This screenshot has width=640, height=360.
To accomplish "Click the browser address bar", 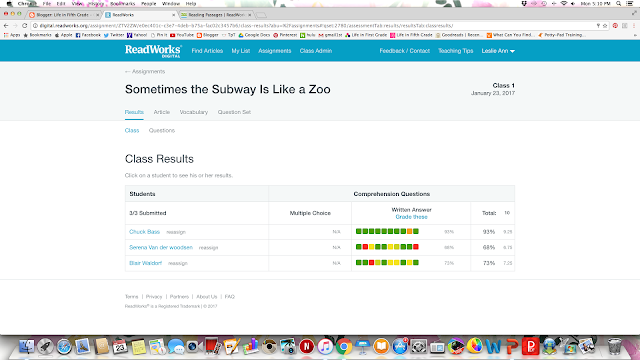I will coord(314,25).
